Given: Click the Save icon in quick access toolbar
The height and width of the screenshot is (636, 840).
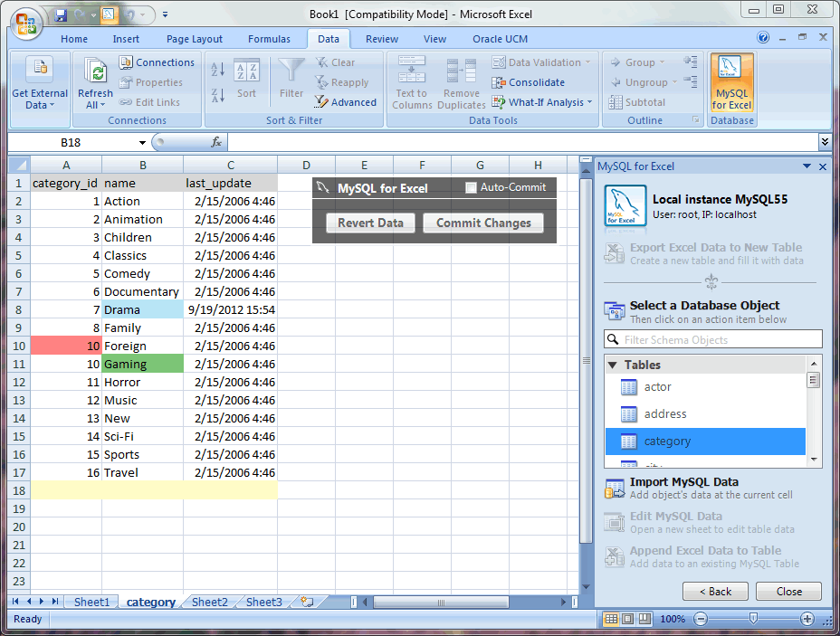Looking at the screenshot, I should coord(61,15).
